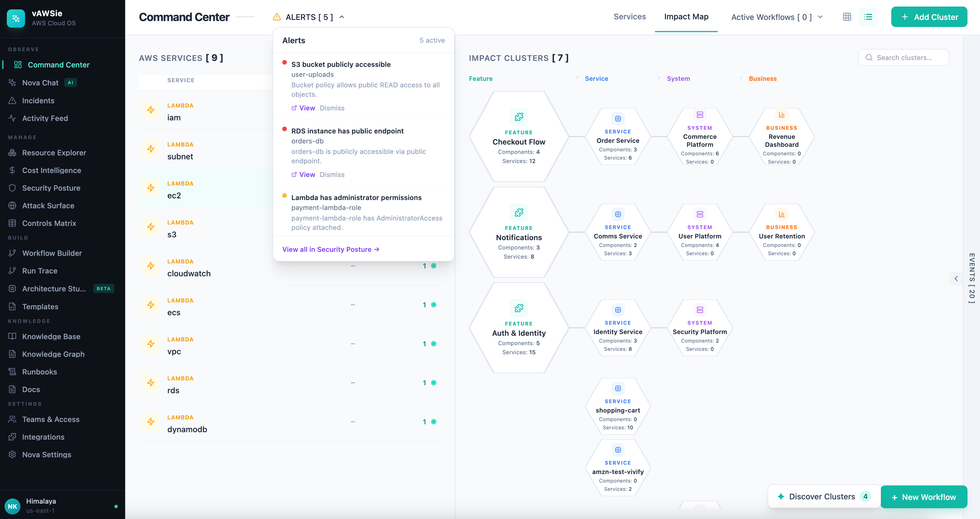Open View all in Security Posture link

pos(331,249)
